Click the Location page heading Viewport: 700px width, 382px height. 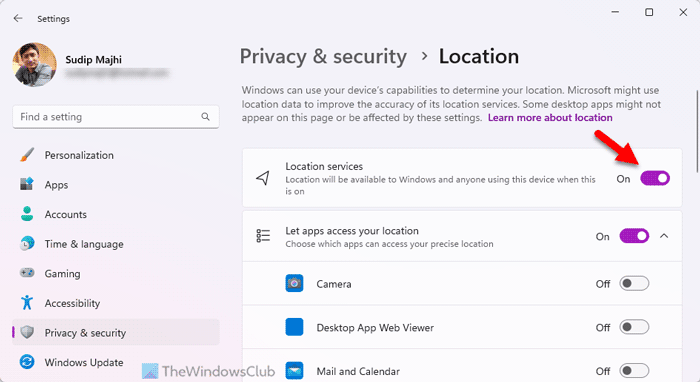coord(479,57)
